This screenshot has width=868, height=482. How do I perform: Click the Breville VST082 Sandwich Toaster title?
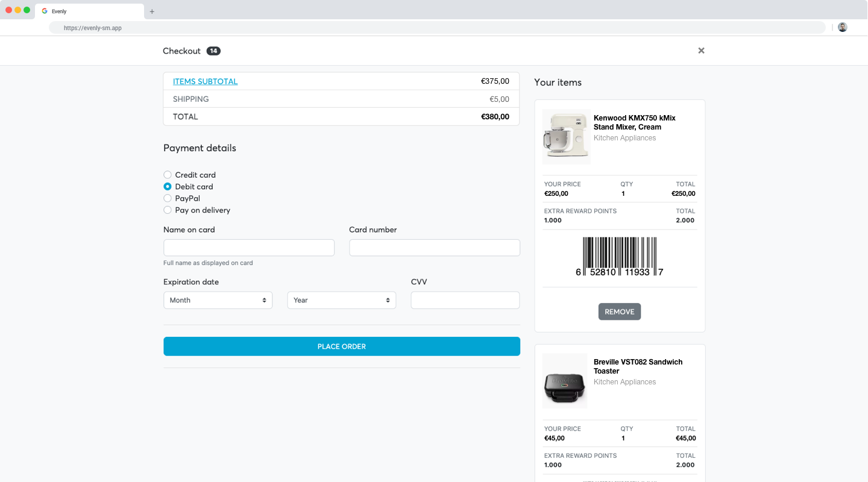[638, 366]
